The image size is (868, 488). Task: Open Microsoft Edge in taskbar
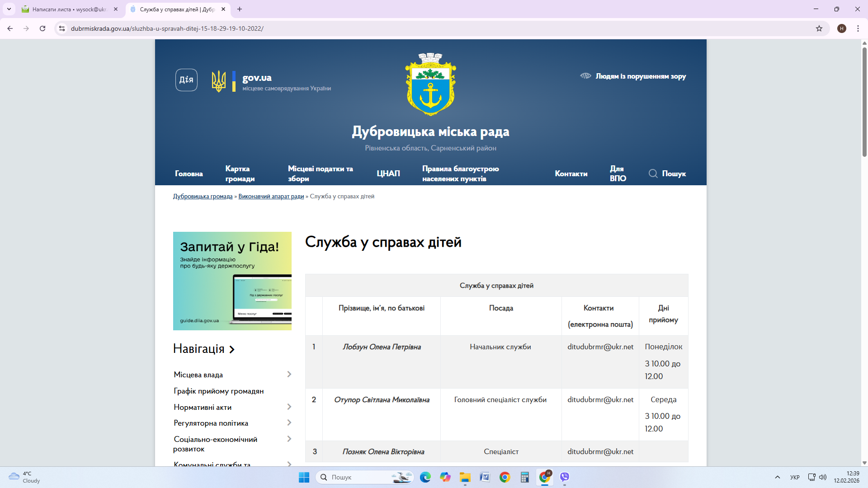[x=425, y=477]
